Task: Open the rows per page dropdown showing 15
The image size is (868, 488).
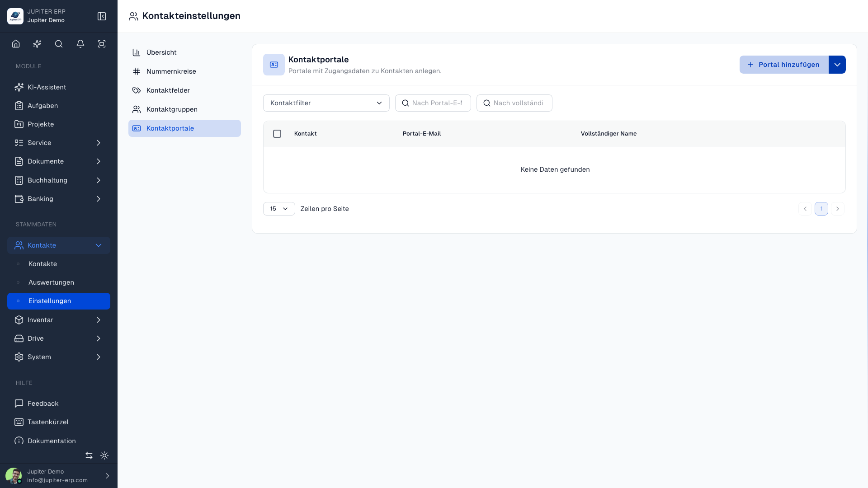Action: [279, 209]
